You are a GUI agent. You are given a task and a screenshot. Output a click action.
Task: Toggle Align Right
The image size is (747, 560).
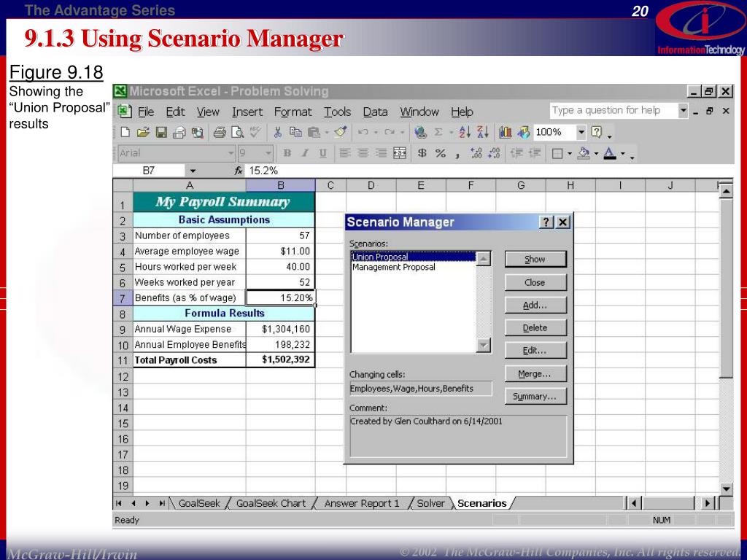point(381,153)
